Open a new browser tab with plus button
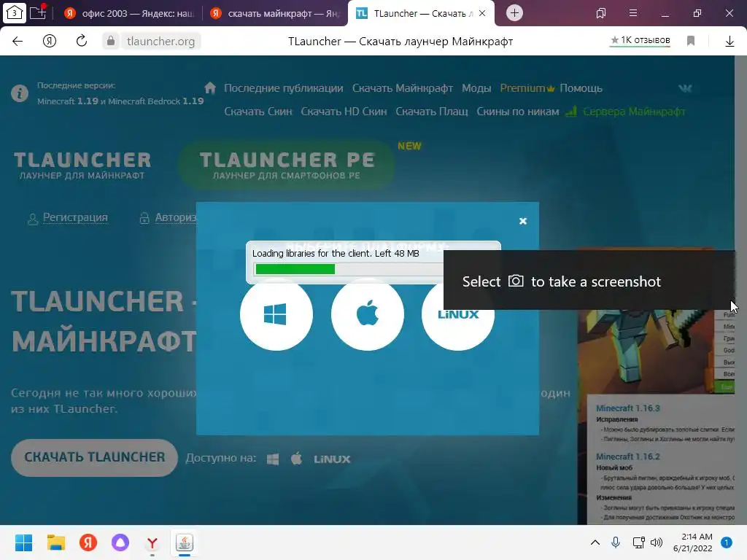 tap(514, 13)
